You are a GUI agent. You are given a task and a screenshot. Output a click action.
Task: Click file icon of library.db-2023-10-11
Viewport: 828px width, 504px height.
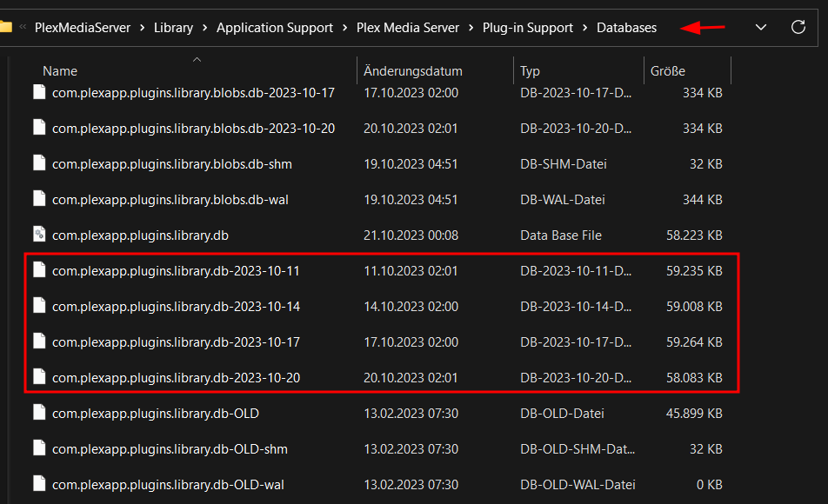(x=39, y=269)
